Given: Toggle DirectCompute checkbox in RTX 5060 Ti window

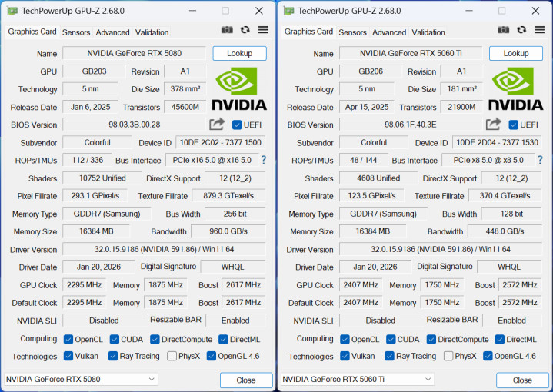Looking at the screenshot, I should 431,340.
